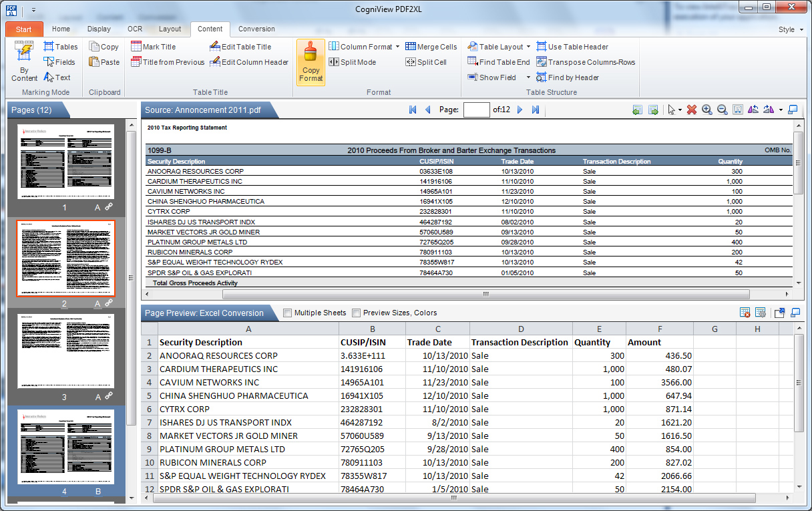Viewport: 812px width, 511px height.
Task: Switch to the Home tab
Action: (x=61, y=29)
